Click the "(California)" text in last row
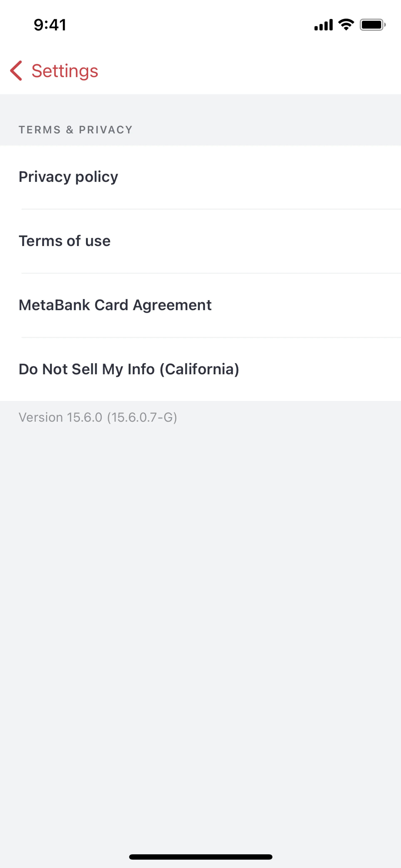This screenshot has height=868, width=401. [x=199, y=369]
